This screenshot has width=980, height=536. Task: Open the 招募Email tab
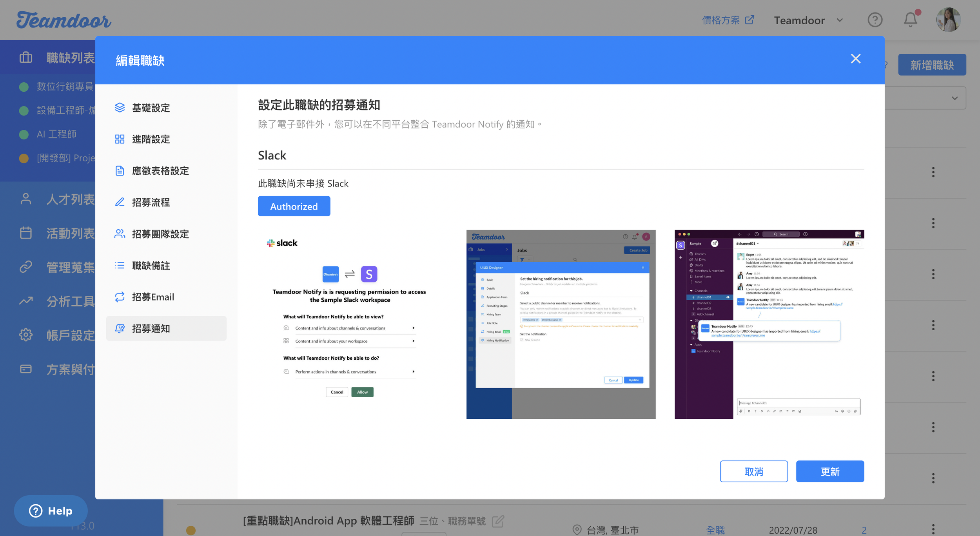(166, 297)
